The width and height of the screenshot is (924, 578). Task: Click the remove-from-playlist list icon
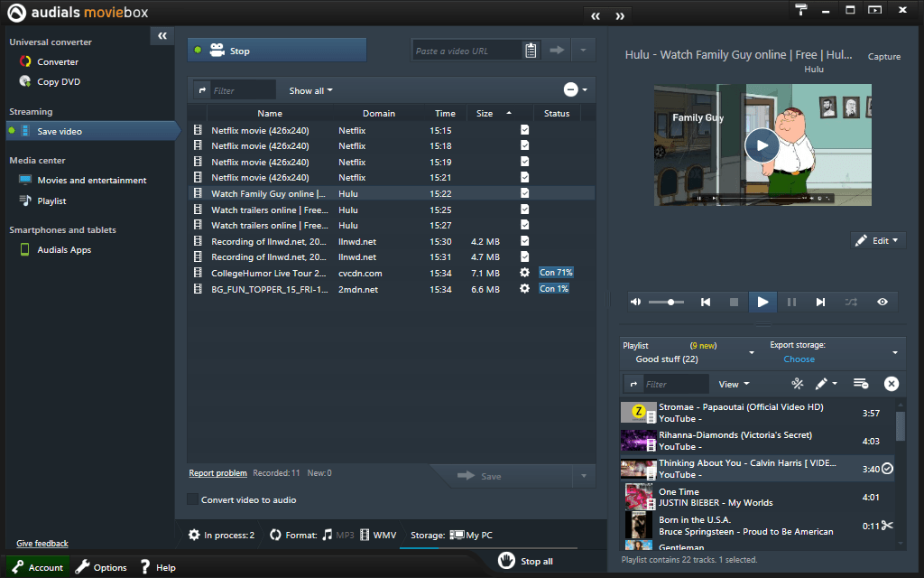(860, 383)
